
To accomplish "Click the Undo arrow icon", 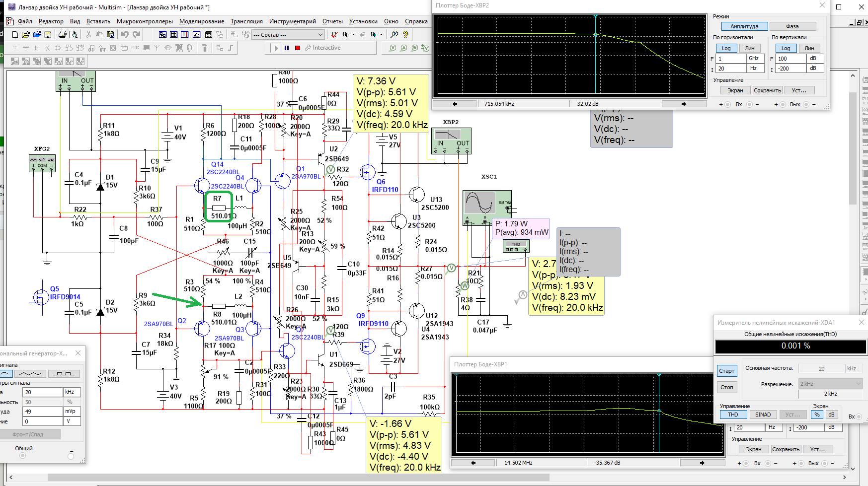I will 125,35.
